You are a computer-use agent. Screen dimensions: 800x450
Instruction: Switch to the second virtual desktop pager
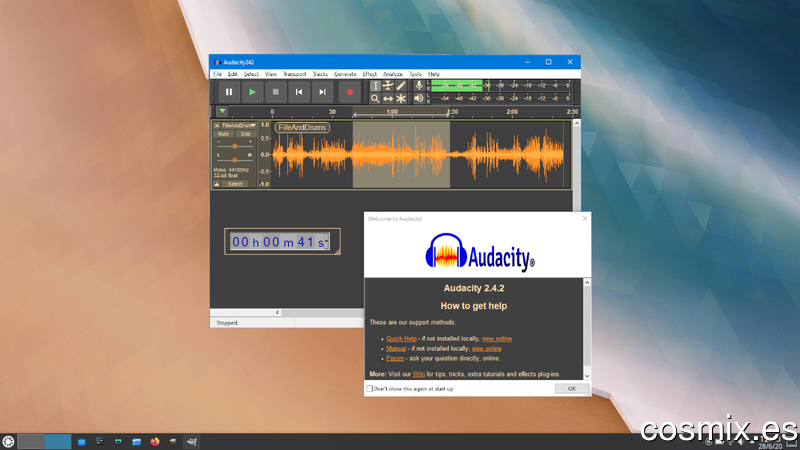(58, 441)
